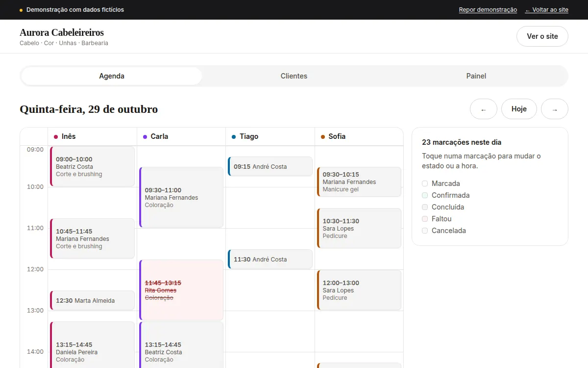588x368 pixels.
Task: Open Beatriz Costa 09:00–10:00 Corte e brushing appointment
Action: [92, 166]
